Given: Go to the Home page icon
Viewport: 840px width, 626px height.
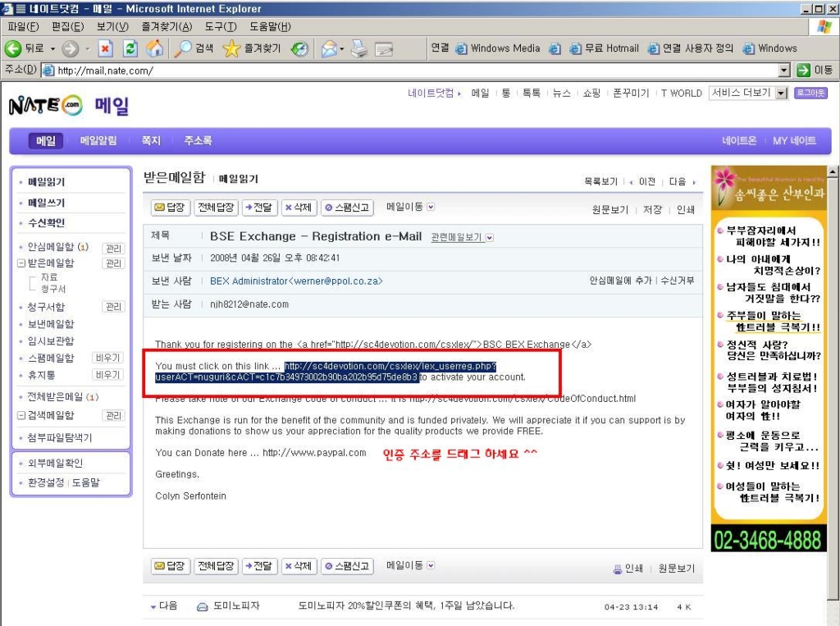Looking at the screenshot, I should pyautogui.click(x=155, y=48).
